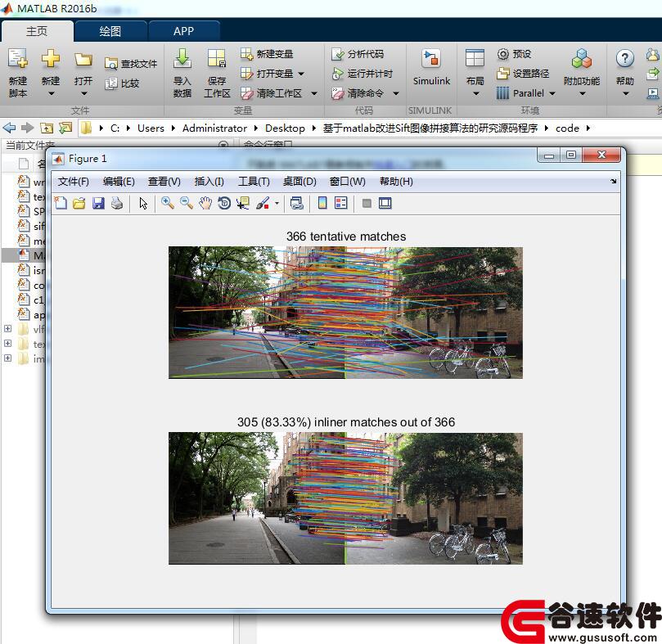The image size is (662, 644).
Task: Open the 桌面(D) menu in Figure 1
Action: (x=299, y=182)
